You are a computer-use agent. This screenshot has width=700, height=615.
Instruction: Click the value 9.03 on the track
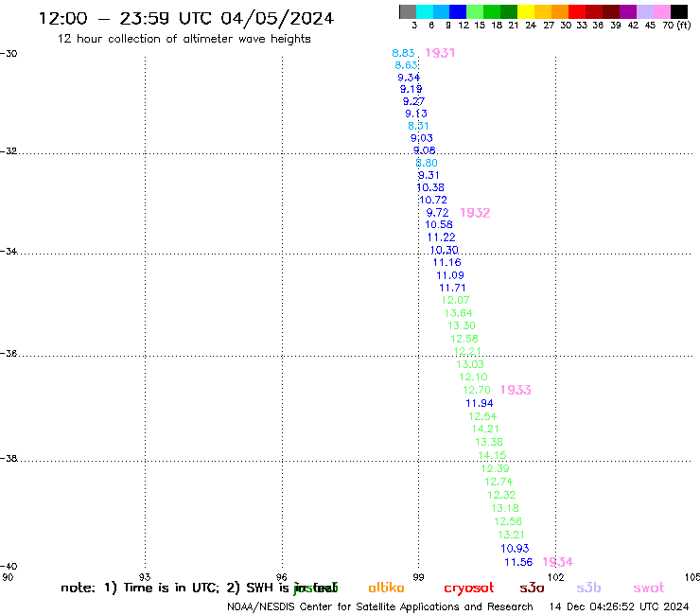[x=422, y=138]
